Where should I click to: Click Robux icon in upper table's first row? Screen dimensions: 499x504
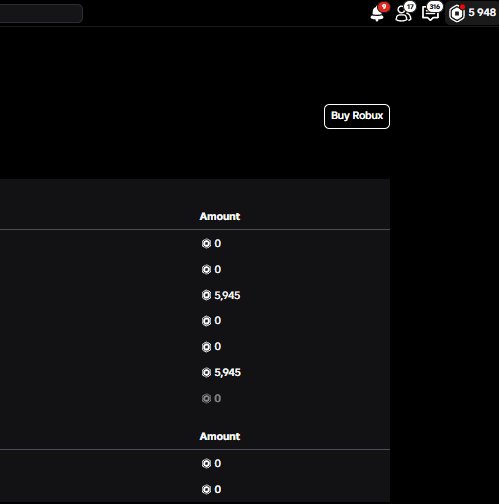pyautogui.click(x=206, y=244)
